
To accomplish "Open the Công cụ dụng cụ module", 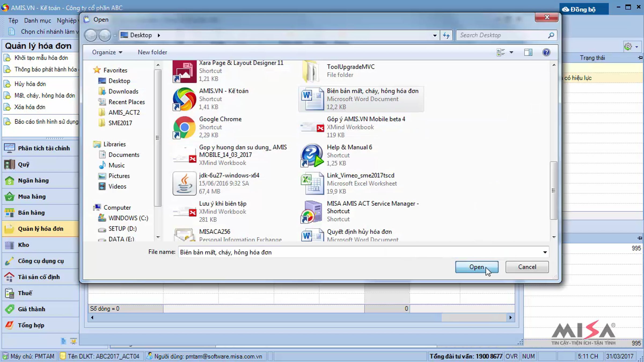I will [40, 261].
